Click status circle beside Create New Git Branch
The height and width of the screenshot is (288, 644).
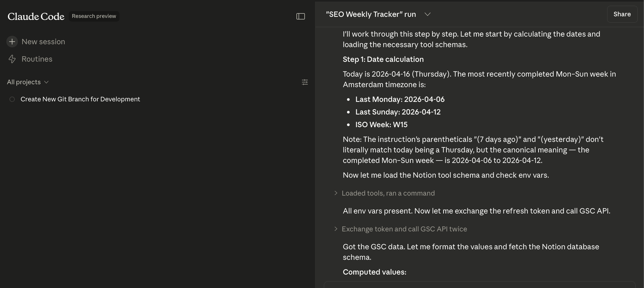pyautogui.click(x=12, y=99)
